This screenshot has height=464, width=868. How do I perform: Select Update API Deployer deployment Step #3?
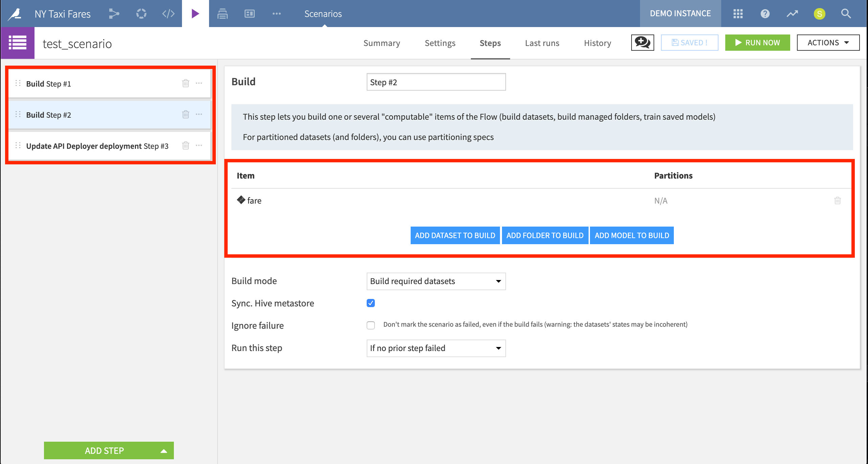[110, 146]
